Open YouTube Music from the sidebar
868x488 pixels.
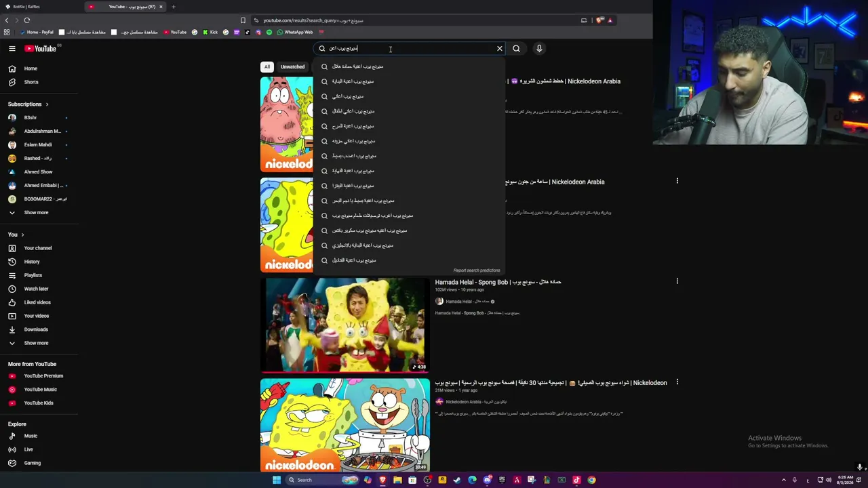(38, 389)
